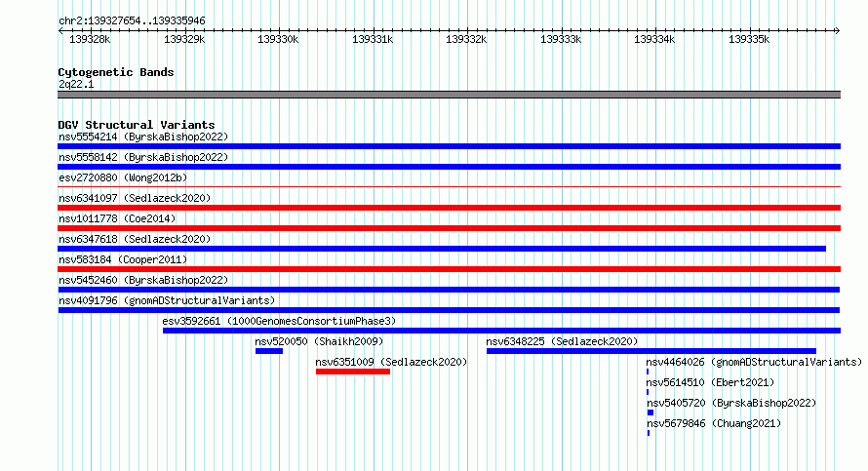Select the blue bar under nsv5452460

pos(449,290)
